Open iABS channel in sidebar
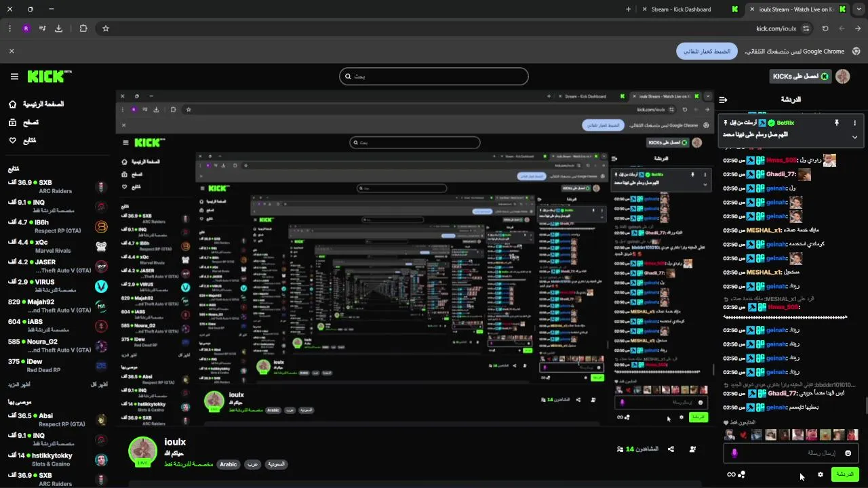Screen dimensions: 868x488 [57, 325]
